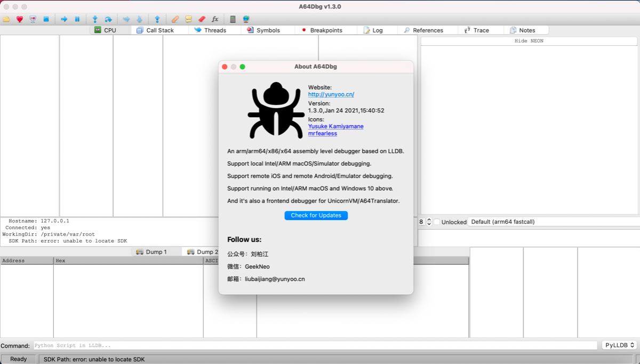Click the Connected: yes line
The width and height of the screenshot is (640, 364).
pyautogui.click(x=28, y=228)
